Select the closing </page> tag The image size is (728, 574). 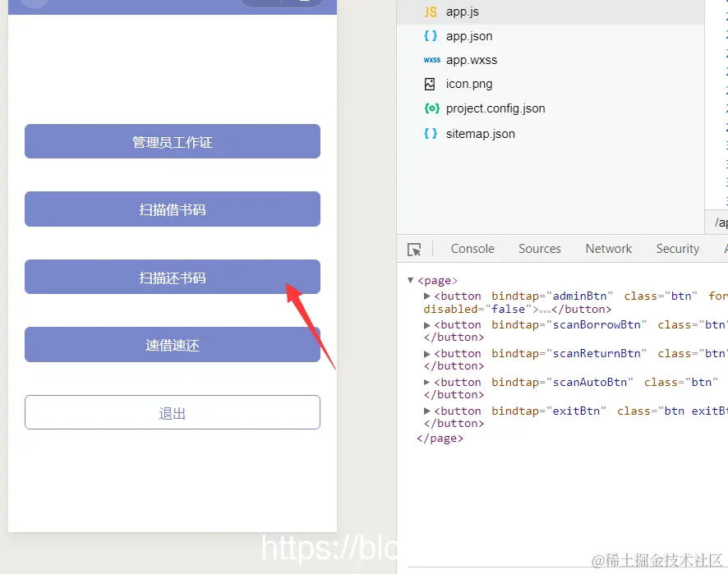click(440, 439)
